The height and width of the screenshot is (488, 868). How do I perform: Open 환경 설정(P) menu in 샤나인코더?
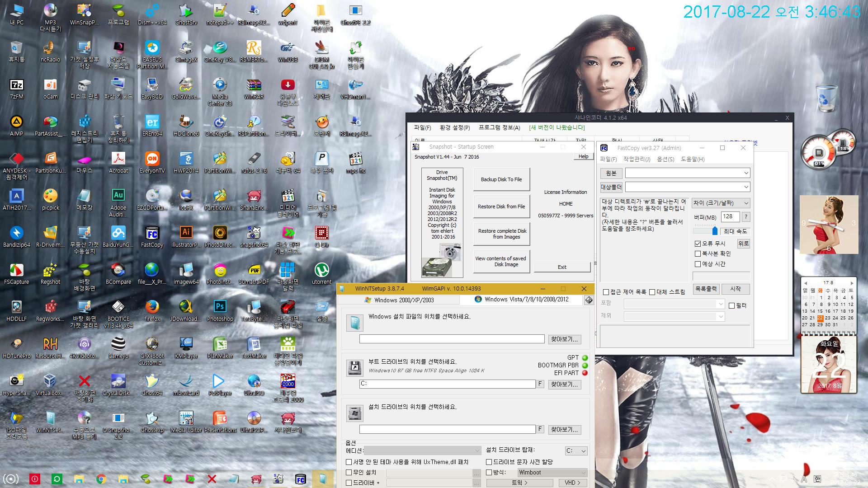point(455,128)
